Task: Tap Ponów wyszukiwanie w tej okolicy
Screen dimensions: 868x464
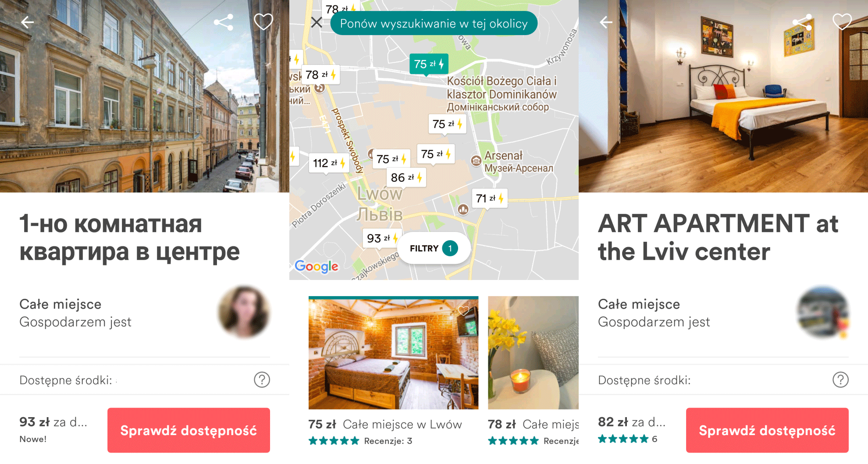Action: coord(434,23)
